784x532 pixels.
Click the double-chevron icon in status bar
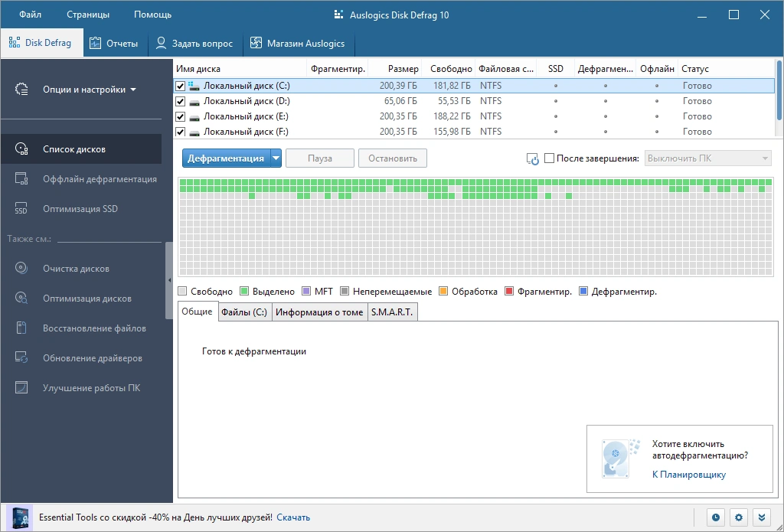point(762,517)
